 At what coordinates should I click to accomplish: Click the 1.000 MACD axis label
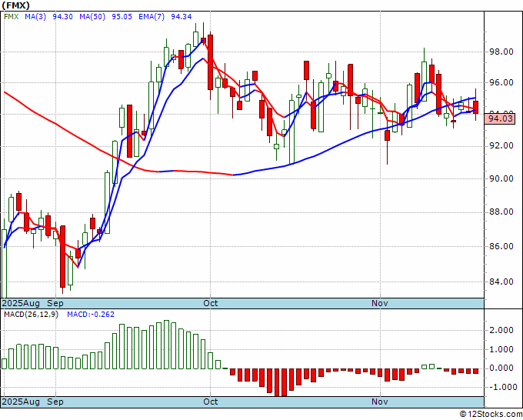point(501,349)
